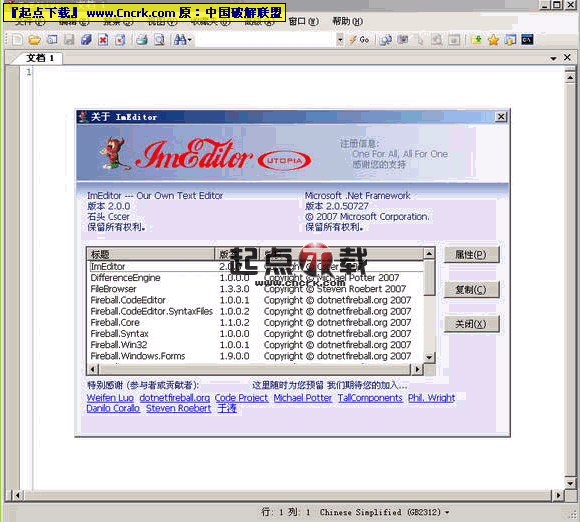Click the component list's scroll right arrow
The height and width of the screenshot is (522, 580).
point(418,369)
